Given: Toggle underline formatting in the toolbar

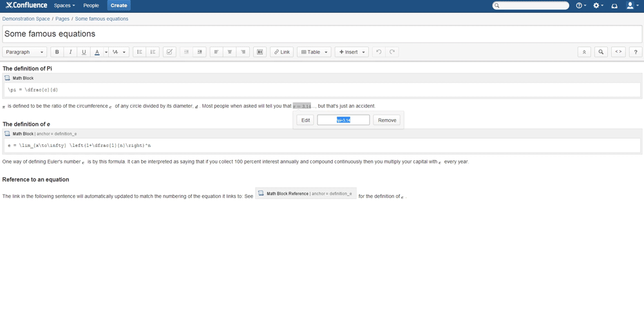Looking at the screenshot, I should click(x=84, y=52).
